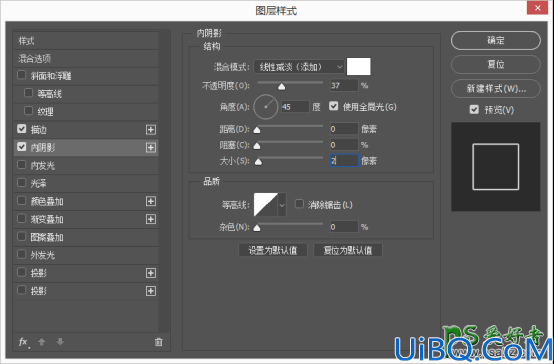554x364 pixels.
Task: Click the 不透明度 value field
Action: (344, 86)
